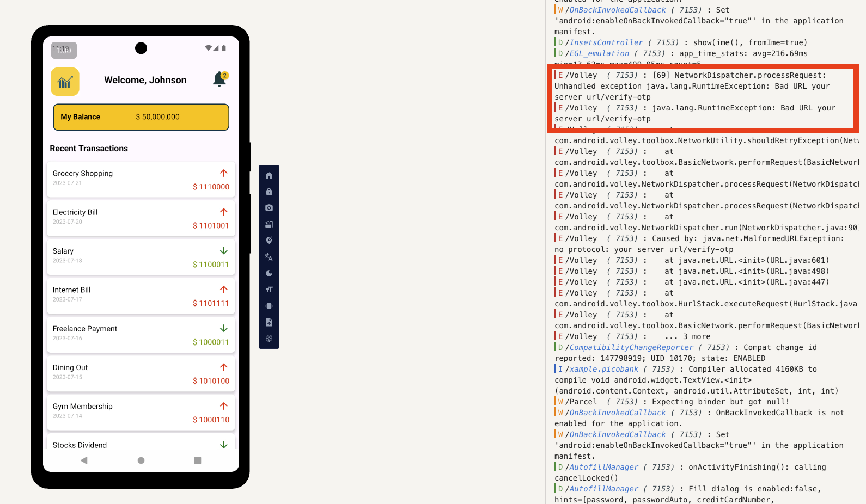Click the battery status icon on phone
Viewport: 866px width, 504px height.
[x=224, y=48]
